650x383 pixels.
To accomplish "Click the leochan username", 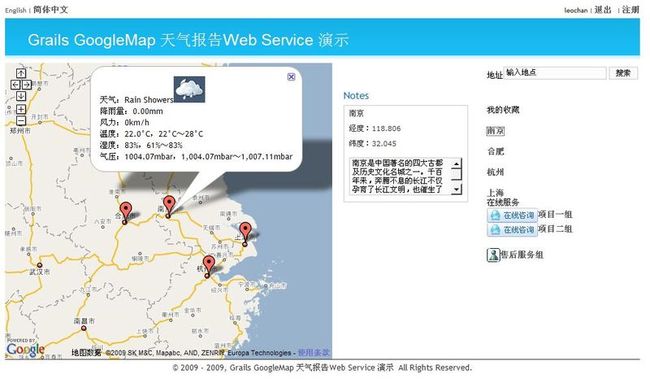I will pos(576,10).
